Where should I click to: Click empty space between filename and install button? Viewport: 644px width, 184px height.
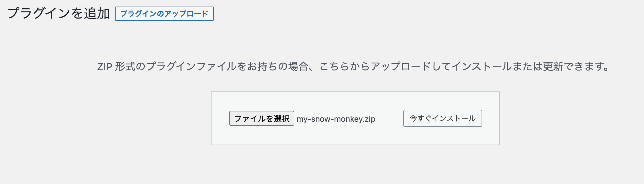pyautogui.click(x=389, y=118)
